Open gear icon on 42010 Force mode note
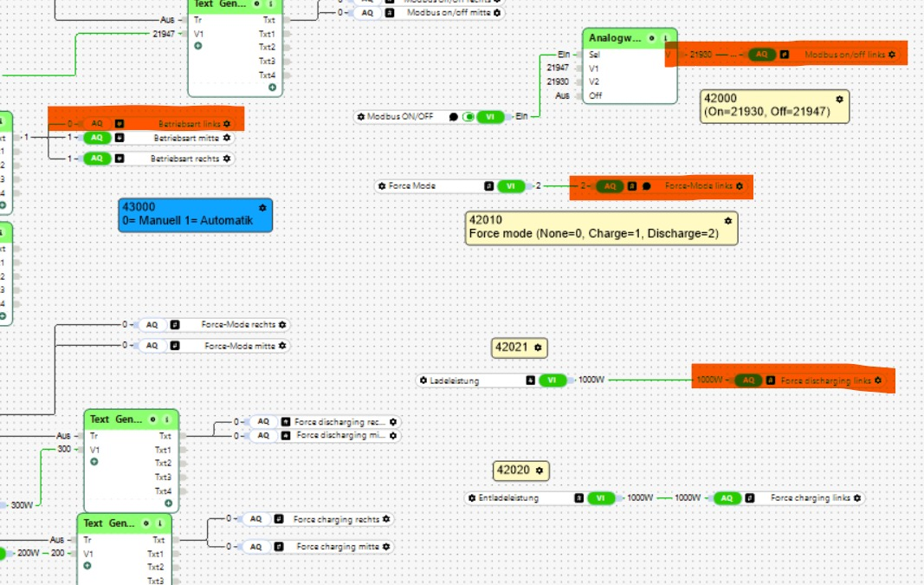 [728, 220]
